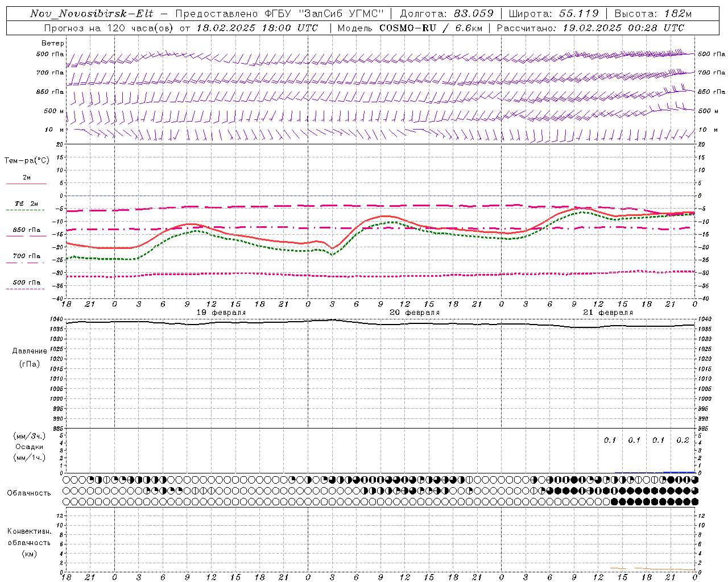
Task: Click the Td 2м dew point legend entry
Action: tap(27, 203)
